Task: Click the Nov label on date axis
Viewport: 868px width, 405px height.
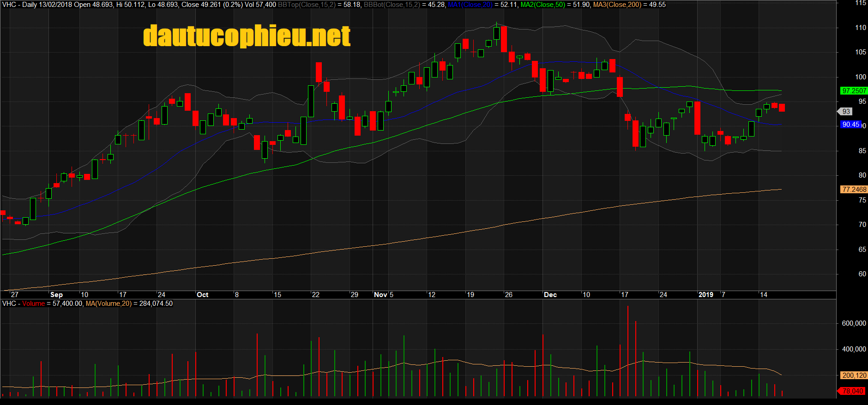Action: 380,295
